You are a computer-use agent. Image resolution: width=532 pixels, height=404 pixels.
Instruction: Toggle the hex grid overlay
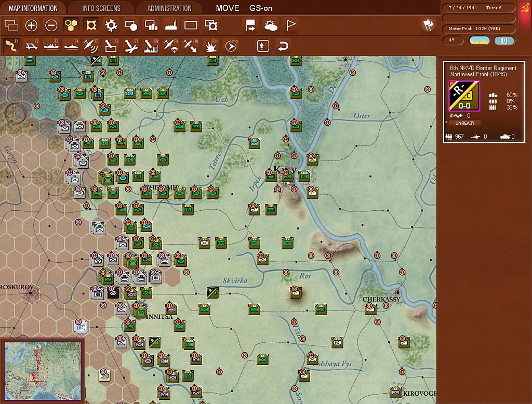71,25
